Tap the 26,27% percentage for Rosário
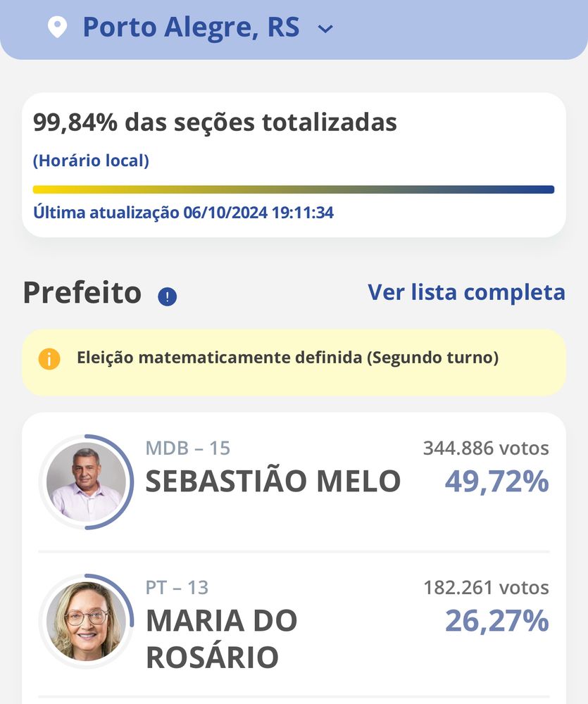Screen dimensions: 588x704 (x=497, y=621)
